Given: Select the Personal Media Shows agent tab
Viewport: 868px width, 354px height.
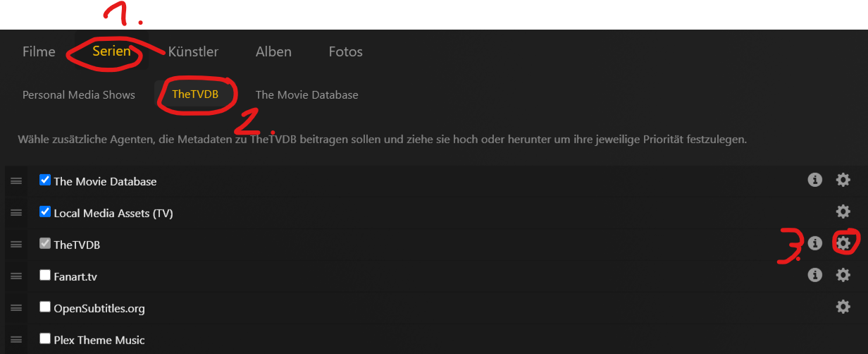Looking at the screenshot, I should [x=79, y=94].
